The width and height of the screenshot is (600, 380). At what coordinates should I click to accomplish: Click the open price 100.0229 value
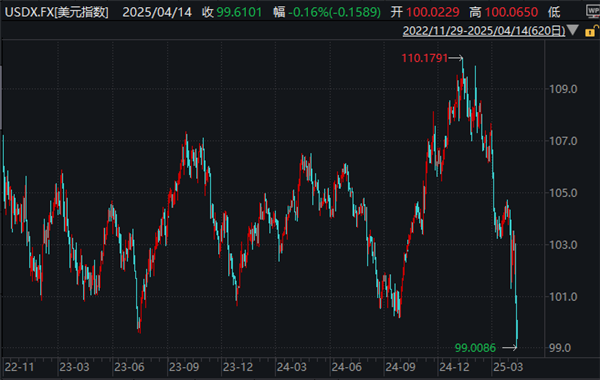pyautogui.click(x=432, y=12)
